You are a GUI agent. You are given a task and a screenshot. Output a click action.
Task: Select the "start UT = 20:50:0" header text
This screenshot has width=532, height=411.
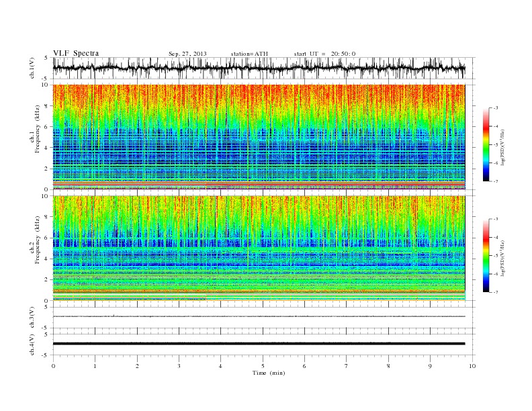pos(324,54)
